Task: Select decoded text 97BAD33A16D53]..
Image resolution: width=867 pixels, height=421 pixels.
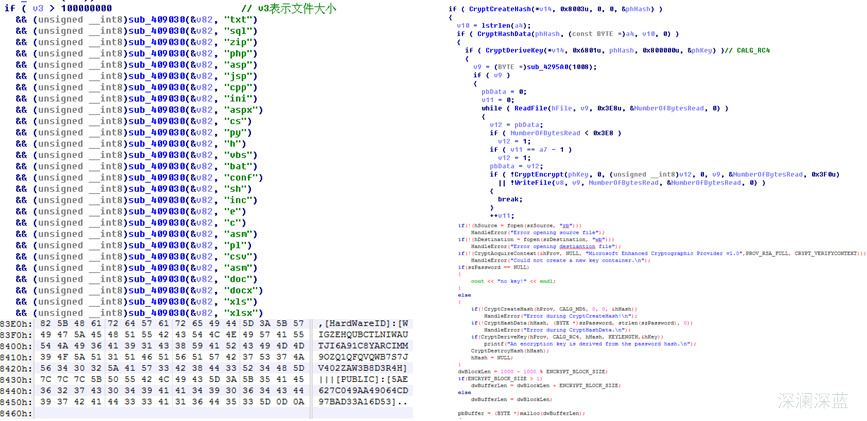Action: 359,403
